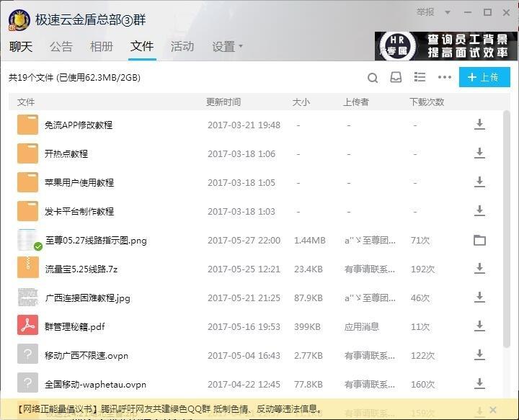Sort by 文件 name column header

click(26, 102)
